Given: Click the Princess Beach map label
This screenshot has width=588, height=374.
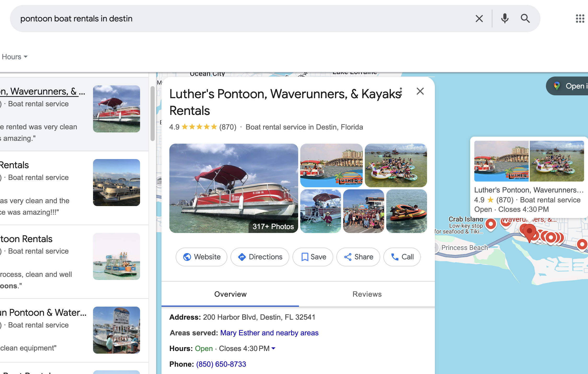Looking at the screenshot, I should 465,248.
